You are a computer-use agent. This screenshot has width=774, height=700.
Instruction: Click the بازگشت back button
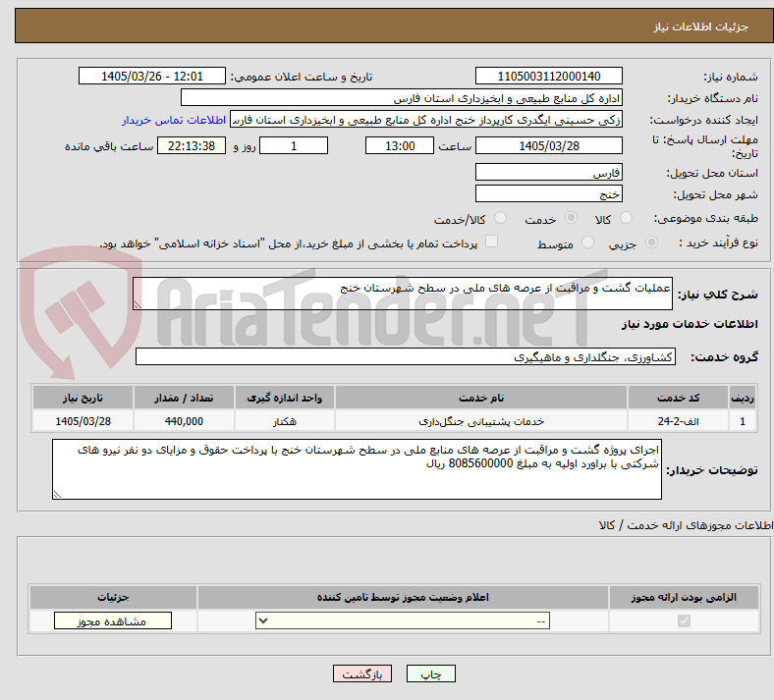click(362, 673)
